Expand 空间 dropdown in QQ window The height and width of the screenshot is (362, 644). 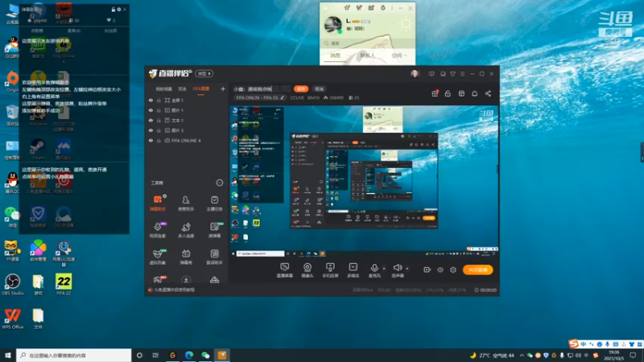coord(398,56)
